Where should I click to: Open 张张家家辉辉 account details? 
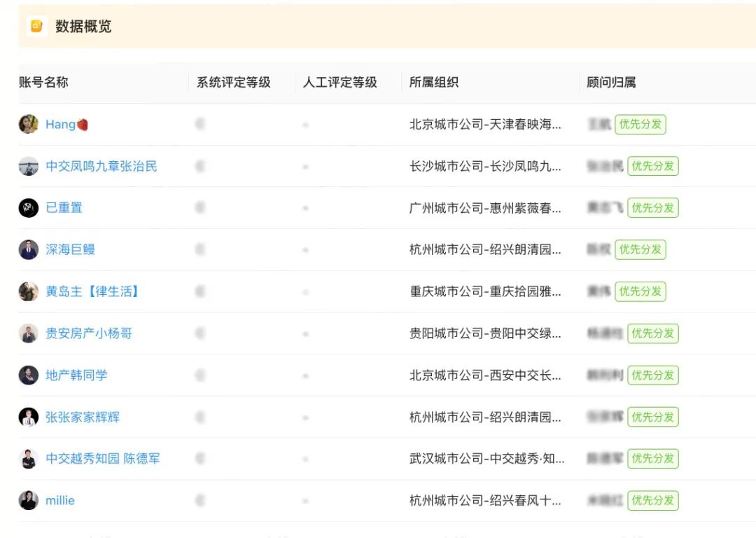[x=83, y=418]
